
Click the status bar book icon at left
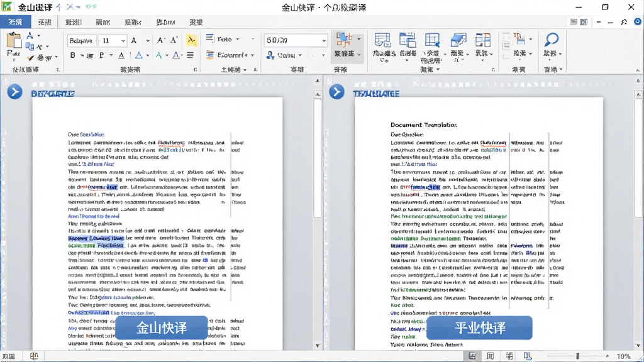(x=34, y=356)
